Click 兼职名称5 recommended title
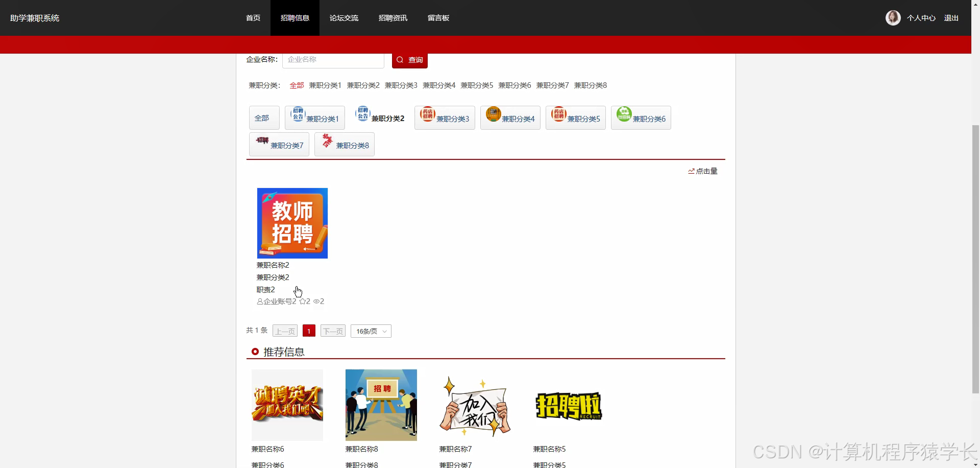The height and width of the screenshot is (468, 980). coord(549,449)
